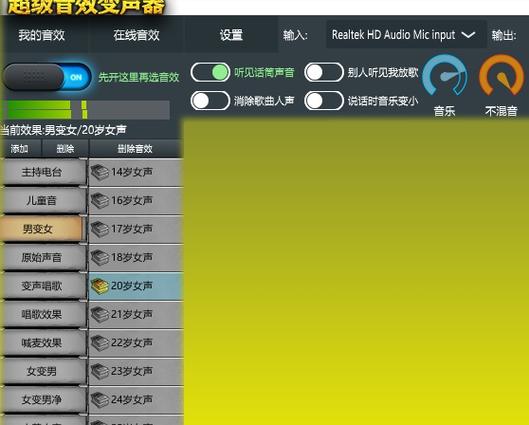The height and width of the screenshot is (425, 529).
Task: Choose the 17岁女声 effect text
Action: click(132, 229)
